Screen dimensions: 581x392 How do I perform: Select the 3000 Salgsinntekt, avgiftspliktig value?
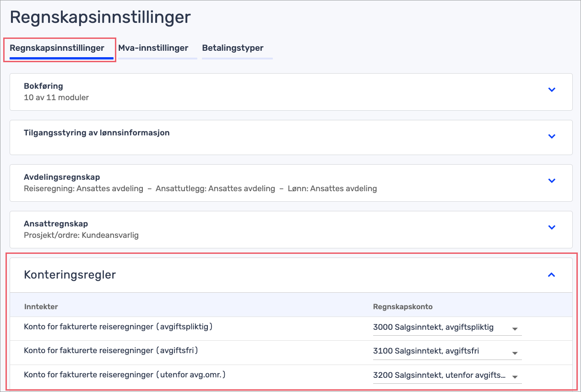[433, 327]
